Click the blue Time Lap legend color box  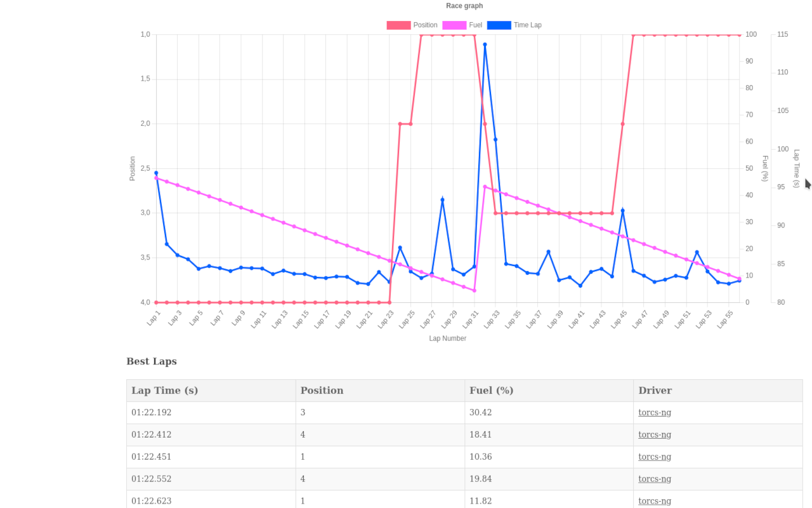(x=499, y=25)
